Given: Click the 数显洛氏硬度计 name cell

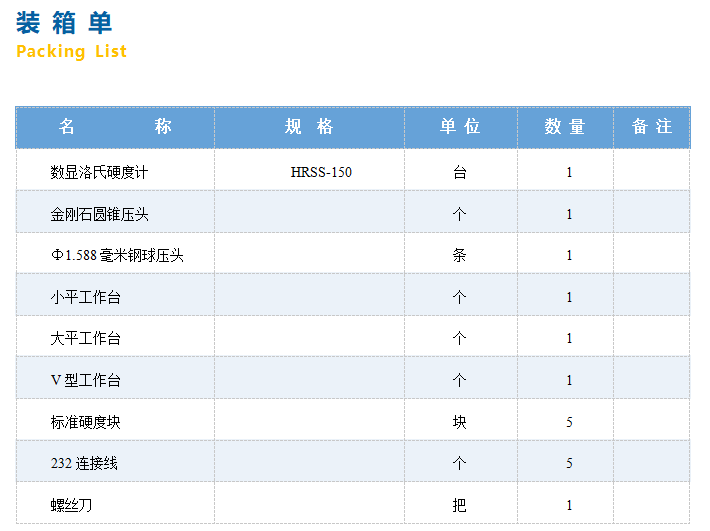Looking at the screenshot, I should 99,172.
